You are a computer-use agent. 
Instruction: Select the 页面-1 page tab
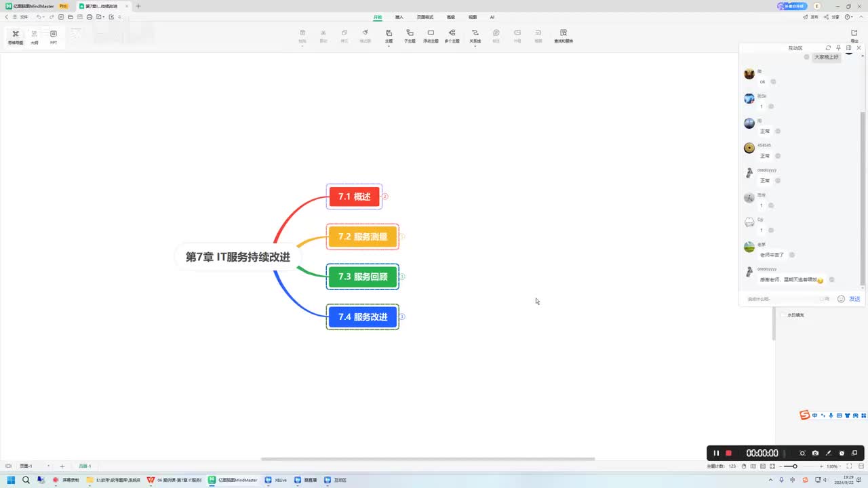85,466
